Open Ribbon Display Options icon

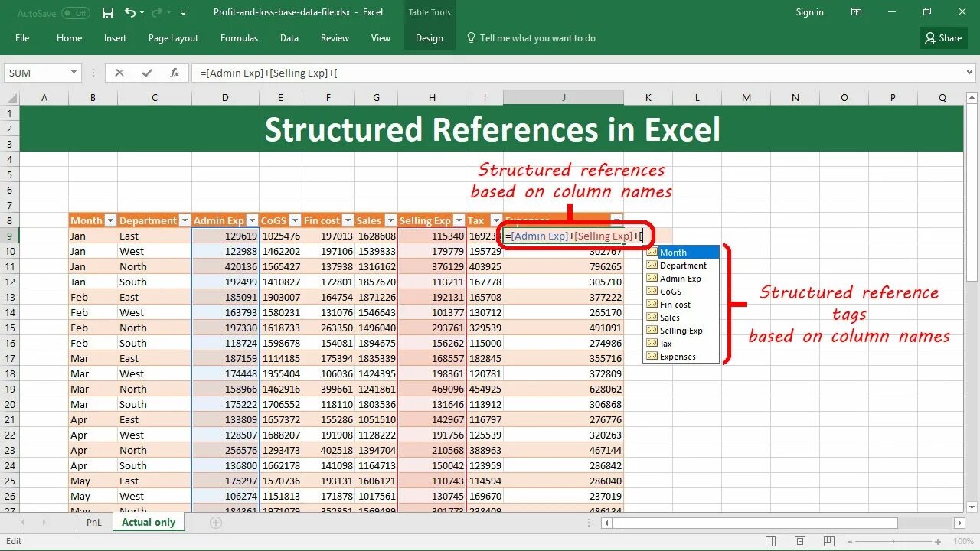(x=858, y=12)
